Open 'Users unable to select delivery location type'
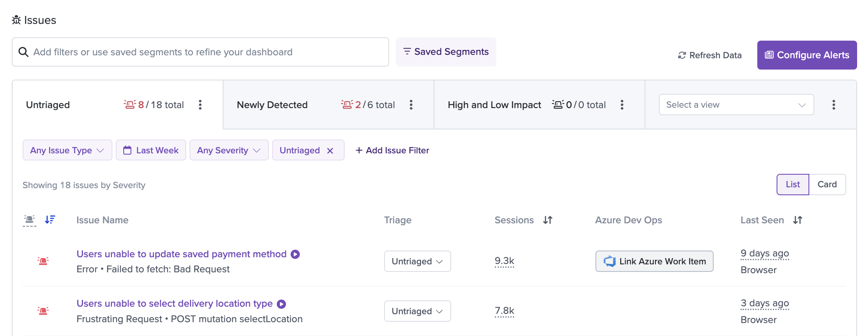The image size is (868, 336). coord(174,304)
